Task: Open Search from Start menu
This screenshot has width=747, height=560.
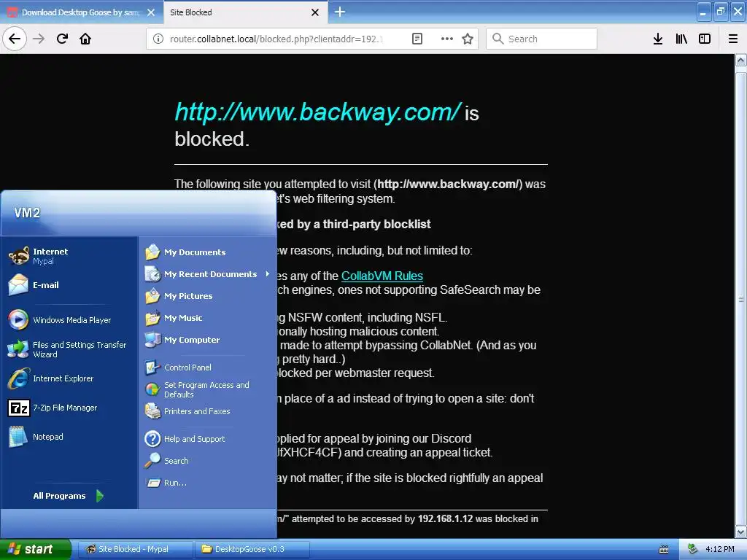Action: pos(207,461)
